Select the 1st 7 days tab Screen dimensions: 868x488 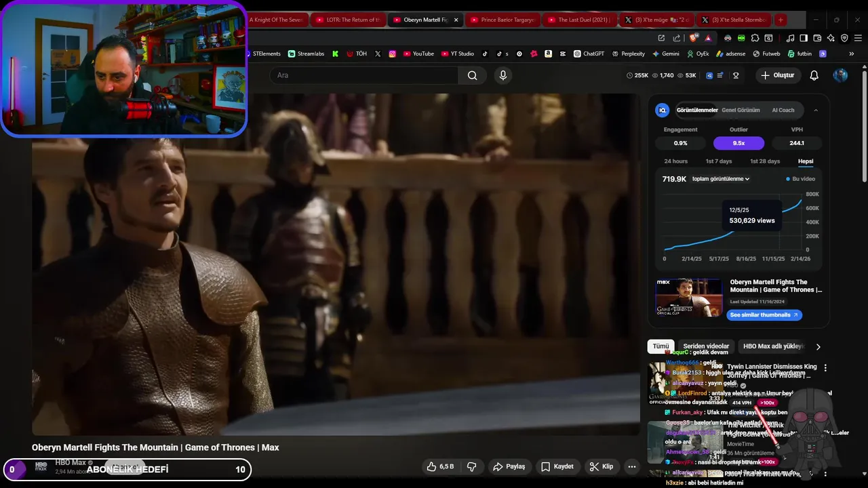(718, 161)
